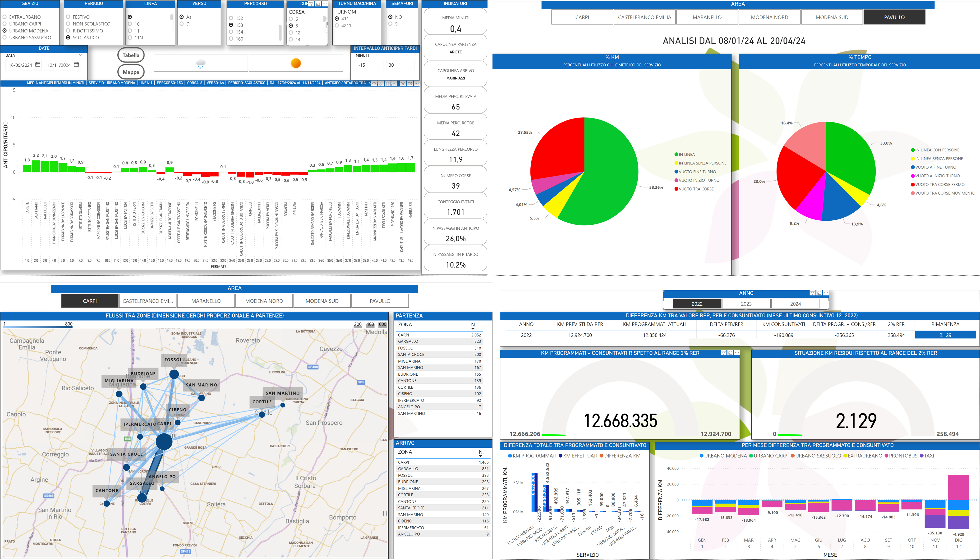This screenshot has width=980, height=560.
Task: Click the Tabella button
Action: tap(131, 55)
